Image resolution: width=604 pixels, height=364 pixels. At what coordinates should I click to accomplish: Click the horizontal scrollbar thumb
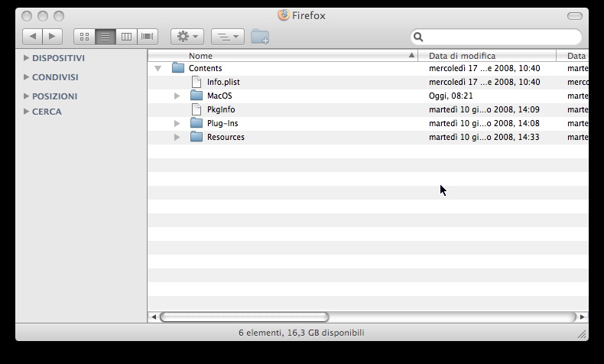[x=244, y=317]
